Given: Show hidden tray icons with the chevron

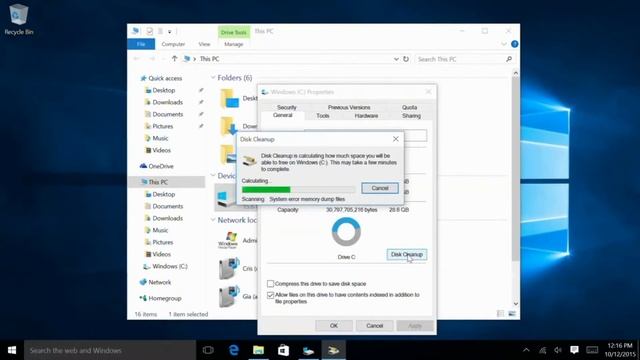Looking at the screenshot, I should (x=527, y=350).
